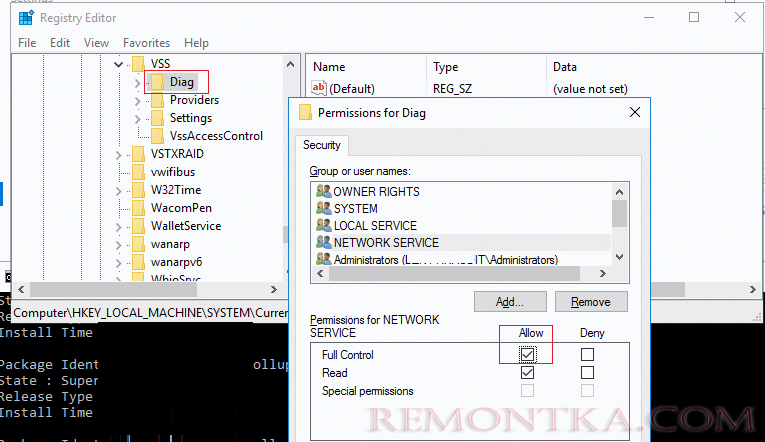Click the REG_SZ type cell
This screenshot has width=765, height=442.
(x=452, y=89)
